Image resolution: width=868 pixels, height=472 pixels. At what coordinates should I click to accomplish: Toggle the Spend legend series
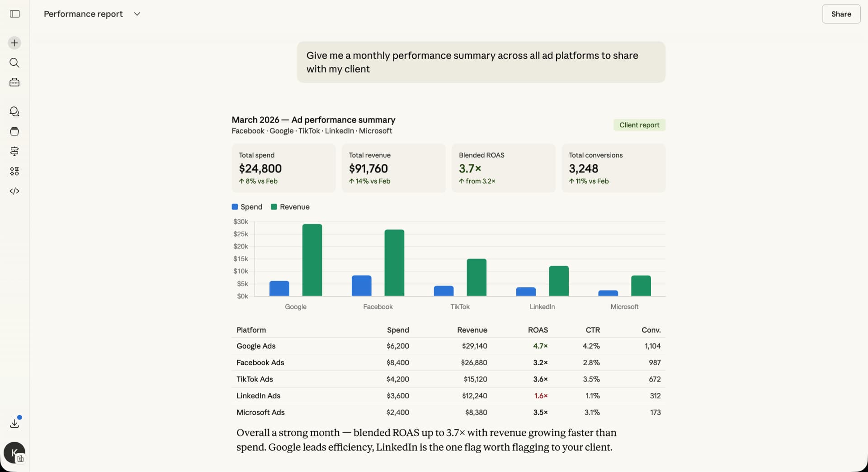[x=247, y=207]
